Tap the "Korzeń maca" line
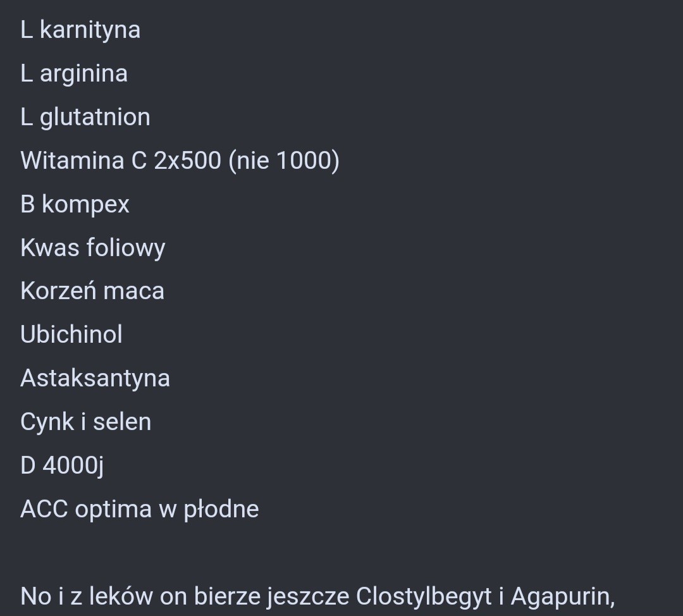 coord(92,292)
